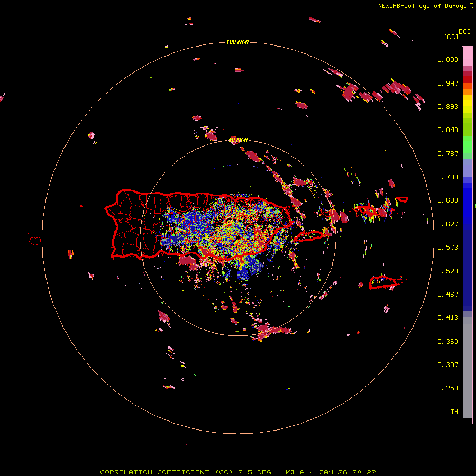476x476 pixels.
Task: Click the Vieques island outline east of Puerto Rico
Action: pyautogui.click(x=309, y=236)
